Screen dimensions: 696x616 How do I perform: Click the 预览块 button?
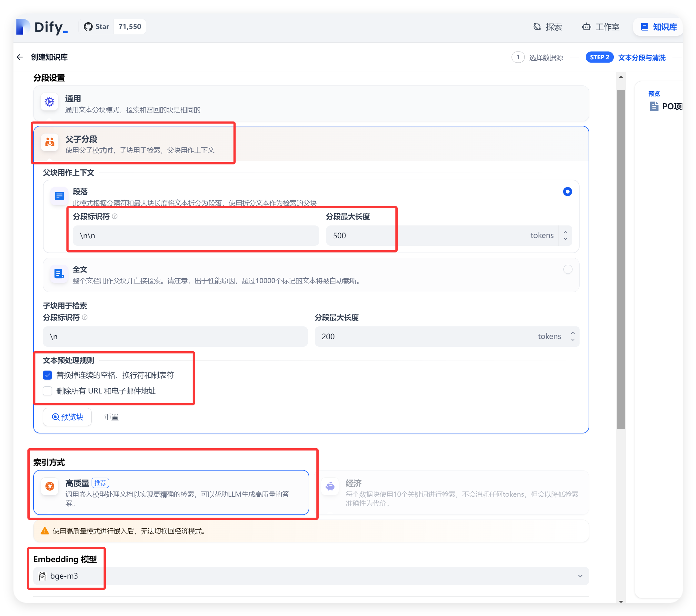[x=67, y=417]
